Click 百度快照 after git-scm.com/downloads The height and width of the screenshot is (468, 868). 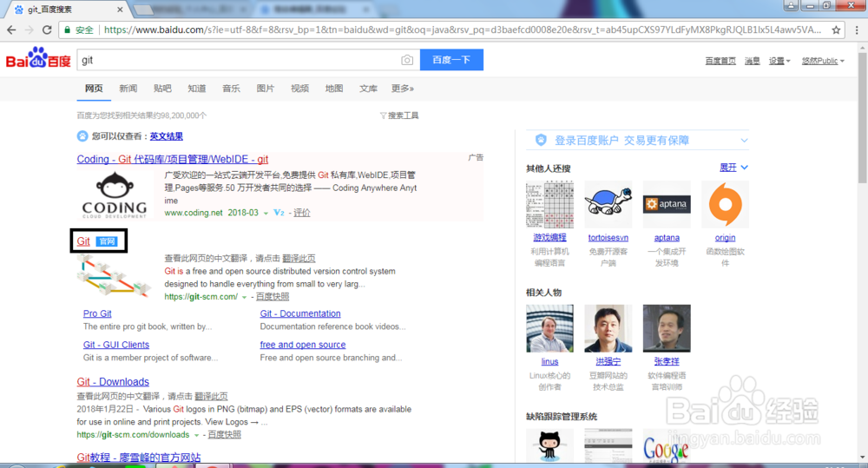[x=224, y=435]
